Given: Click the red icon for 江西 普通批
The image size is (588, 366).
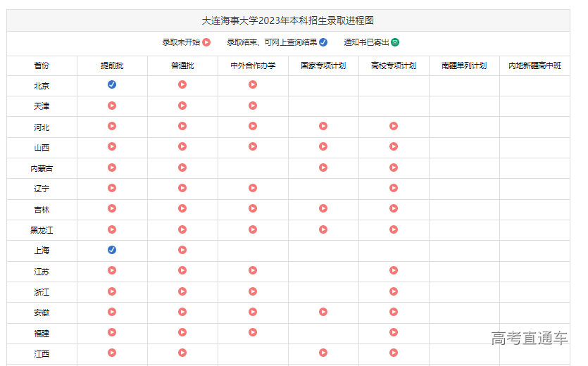Looking at the screenshot, I should [182, 353].
